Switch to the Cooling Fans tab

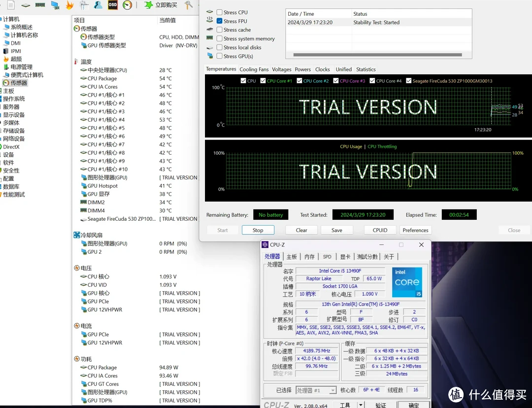[x=254, y=69]
